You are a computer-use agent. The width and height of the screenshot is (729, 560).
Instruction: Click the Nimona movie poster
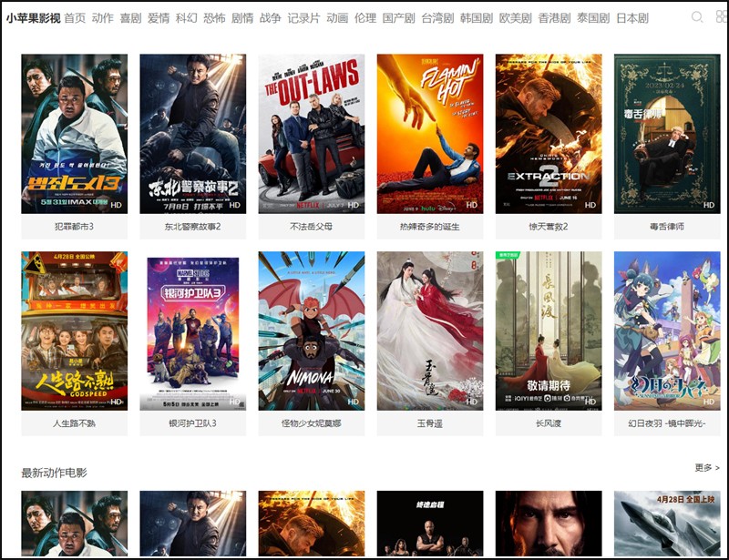pyautogui.click(x=311, y=331)
